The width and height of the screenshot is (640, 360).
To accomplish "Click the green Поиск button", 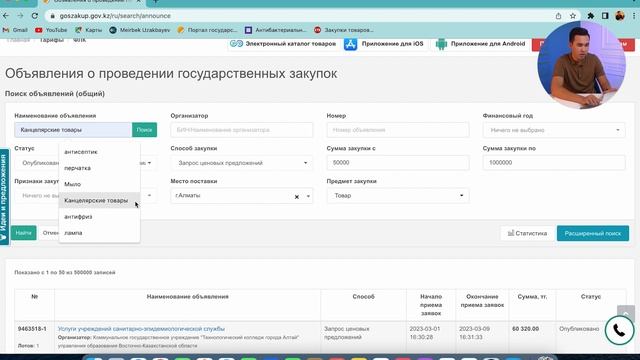I will pyautogui.click(x=144, y=130).
